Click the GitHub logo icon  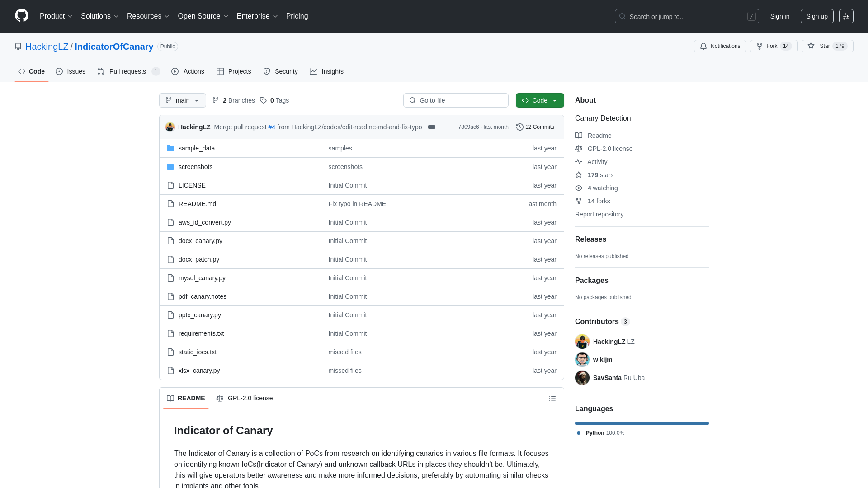[22, 16]
